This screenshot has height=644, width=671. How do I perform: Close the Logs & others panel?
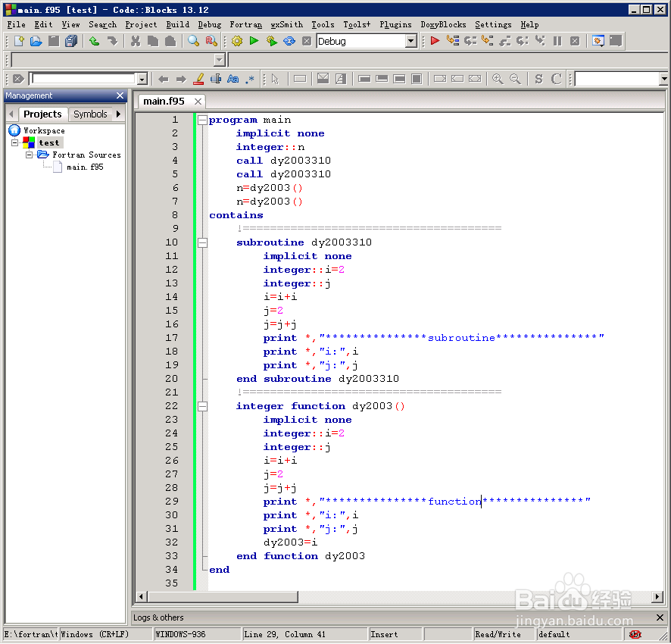click(660, 617)
